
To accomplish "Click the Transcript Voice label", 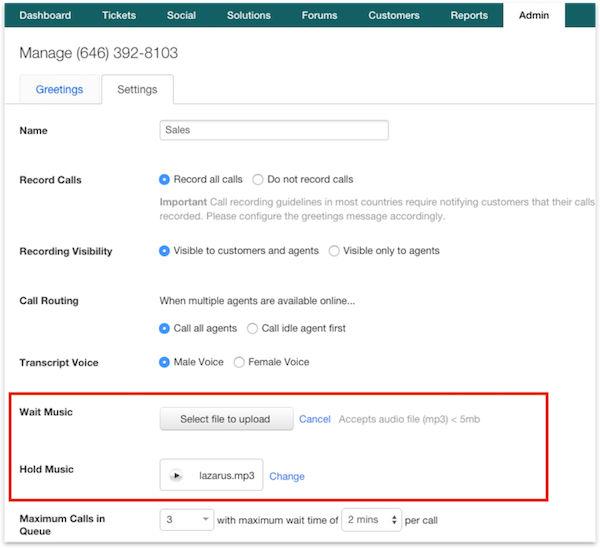I will point(59,362).
